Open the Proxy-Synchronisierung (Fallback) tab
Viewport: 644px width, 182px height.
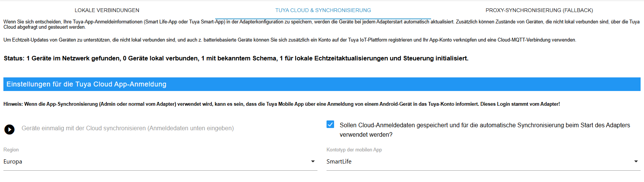tap(539, 10)
